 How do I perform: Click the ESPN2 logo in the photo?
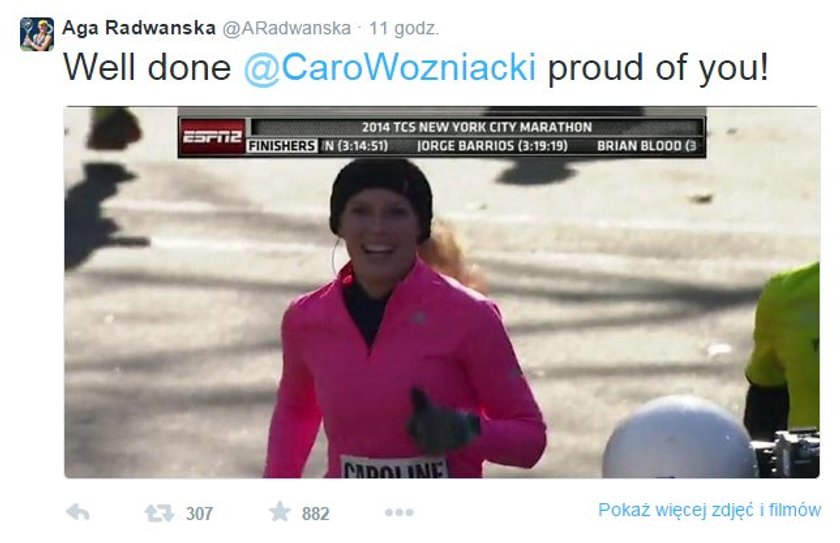(x=213, y=137)
